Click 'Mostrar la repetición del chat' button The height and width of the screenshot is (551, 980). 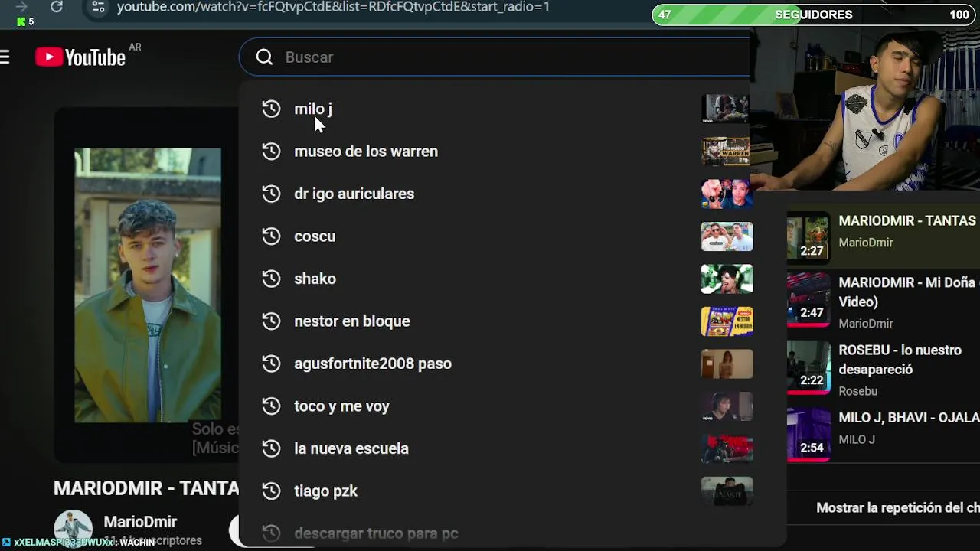(x=897, y=508)
